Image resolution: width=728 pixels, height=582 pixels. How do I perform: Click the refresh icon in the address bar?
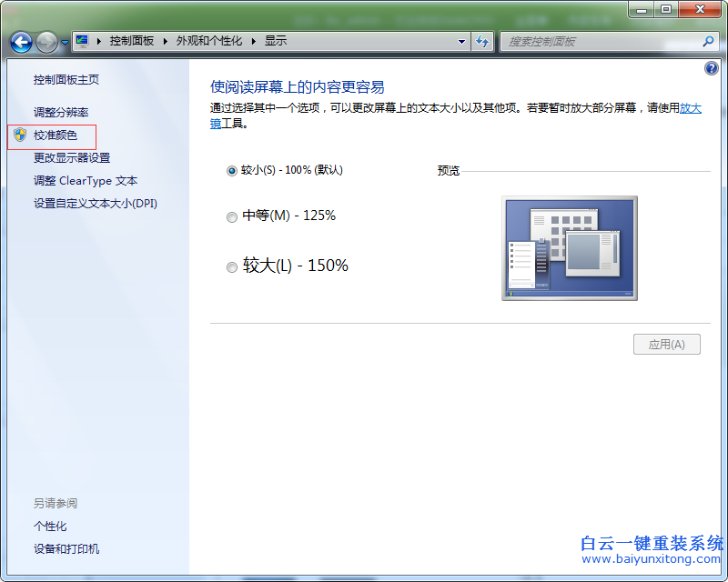pos(482,41)
